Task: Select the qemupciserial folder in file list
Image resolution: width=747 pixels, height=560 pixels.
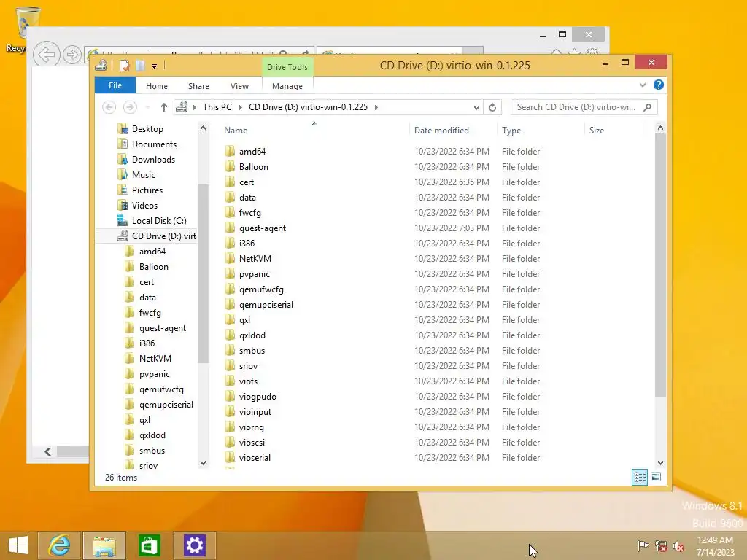Action: (x=266, y=305)
